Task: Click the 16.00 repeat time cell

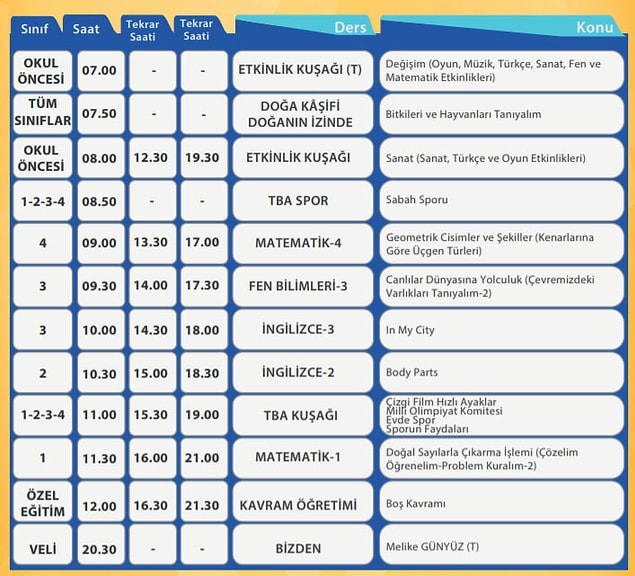Action: [x=153, y=459]
